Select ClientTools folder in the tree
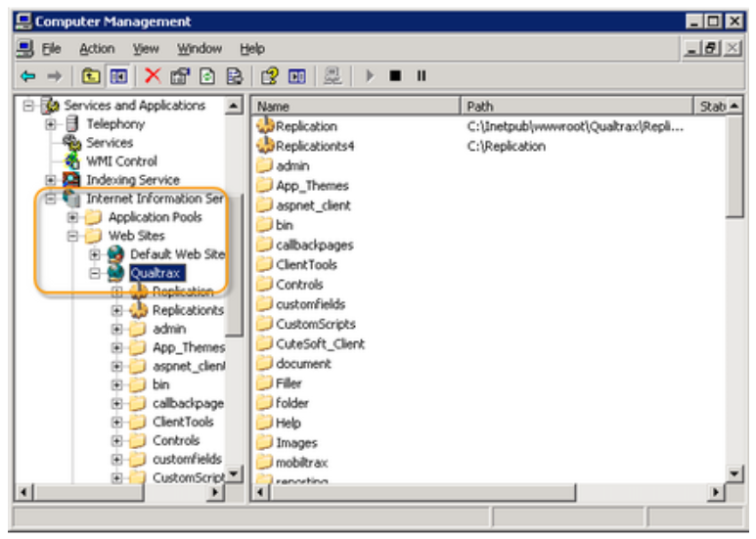Screen dimensions: 756x539 183,422
